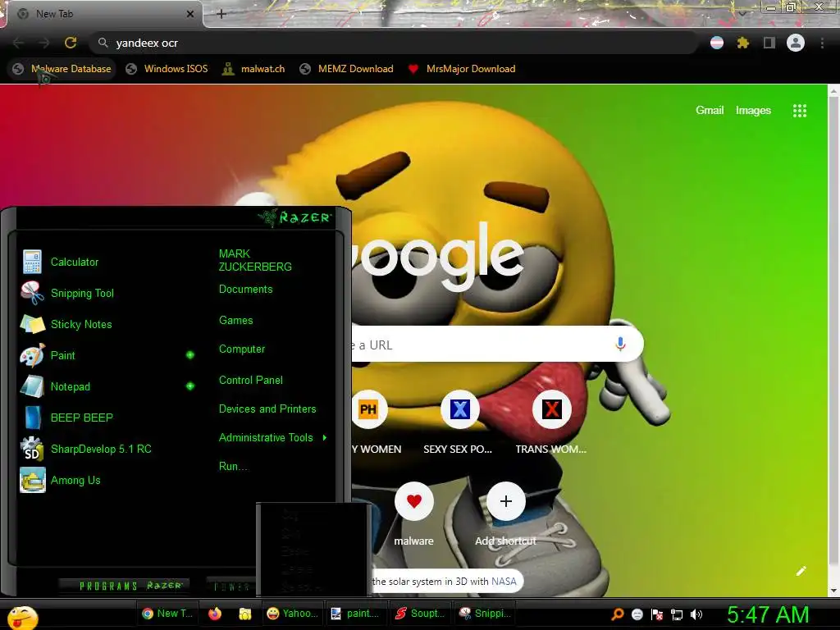The image size is (840, 630).
Task: Switch to Snippi... taskbar window
Action: pos(484,614)
